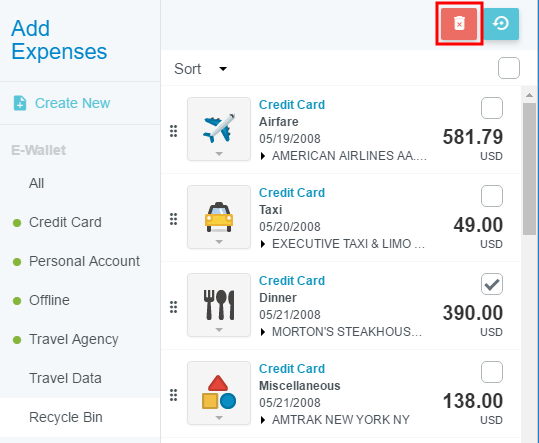Screen dimensions: 539x443
Task: Click the drag handle beside Airfare expense
Action: tap(174, 131)
